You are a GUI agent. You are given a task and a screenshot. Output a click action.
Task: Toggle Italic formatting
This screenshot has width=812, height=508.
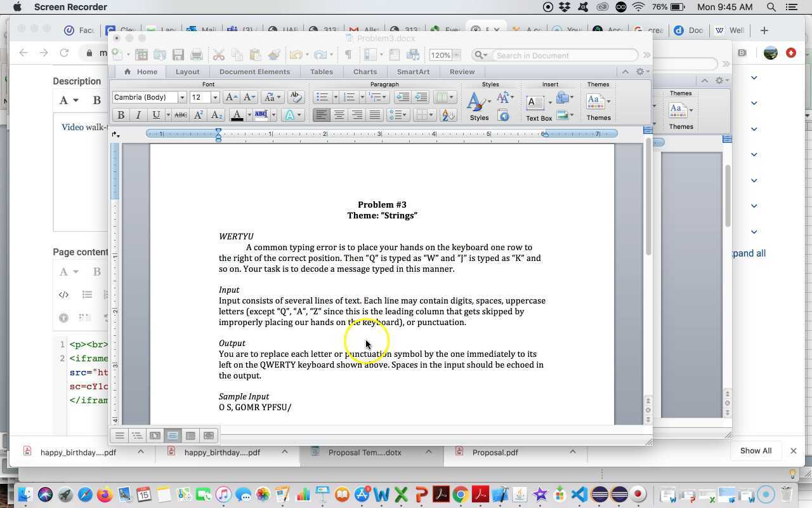coord(138,115)
